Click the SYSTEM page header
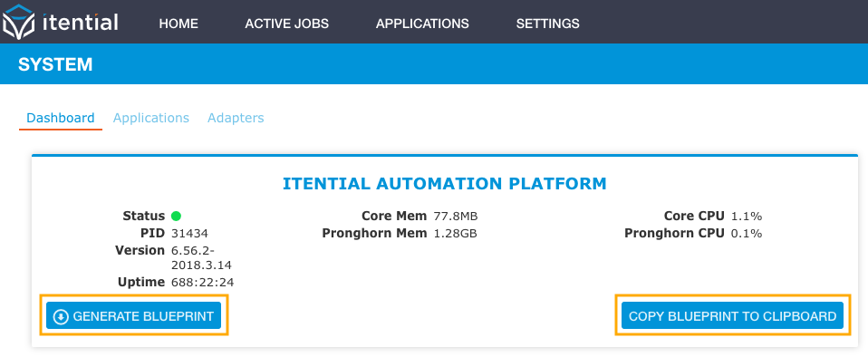 coord(55,64)
